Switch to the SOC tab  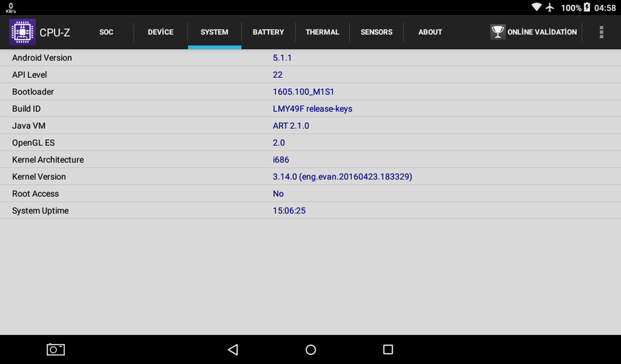tap(106, 32)
